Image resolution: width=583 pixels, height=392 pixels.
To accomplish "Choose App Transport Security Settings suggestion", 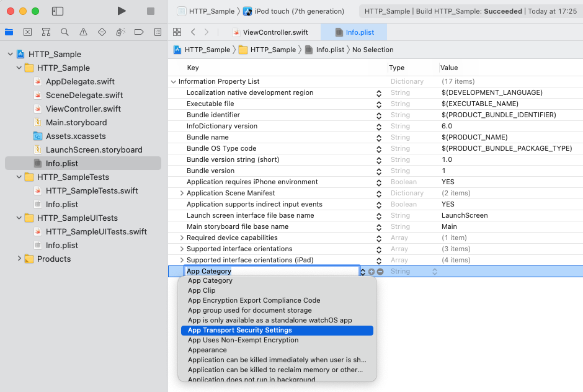I will [x=277, y=330].
